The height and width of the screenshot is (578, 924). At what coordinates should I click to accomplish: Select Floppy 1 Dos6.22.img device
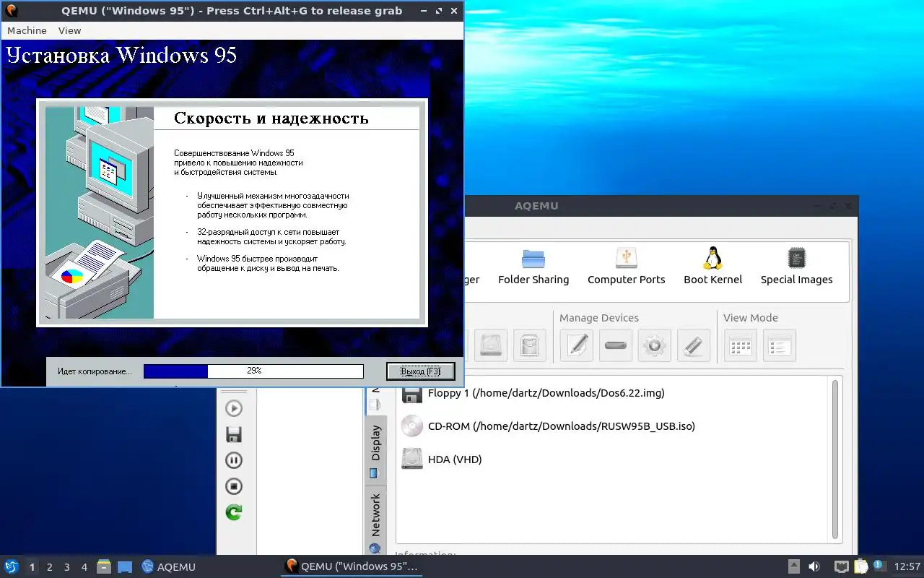(546, 393)
